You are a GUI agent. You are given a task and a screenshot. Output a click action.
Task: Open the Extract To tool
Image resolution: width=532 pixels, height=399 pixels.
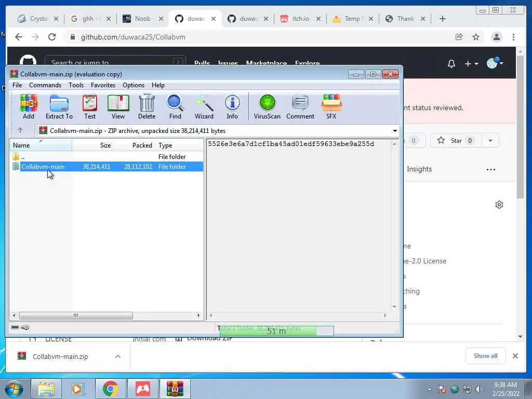pos(59,107)
